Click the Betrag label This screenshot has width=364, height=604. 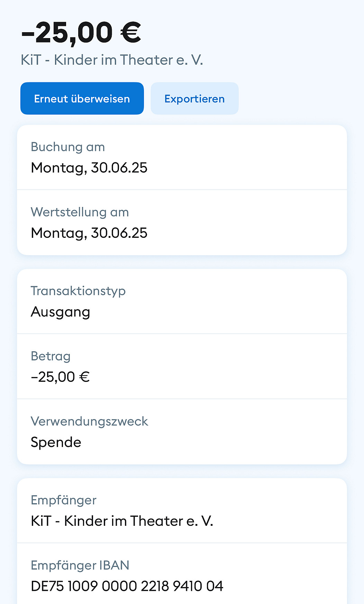click(x=51, y=356)
